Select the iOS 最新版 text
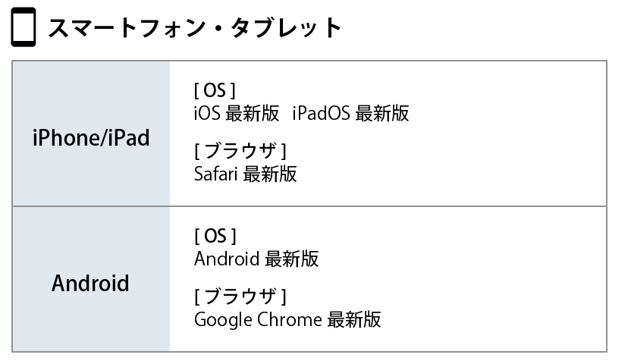 click(236, 113)
